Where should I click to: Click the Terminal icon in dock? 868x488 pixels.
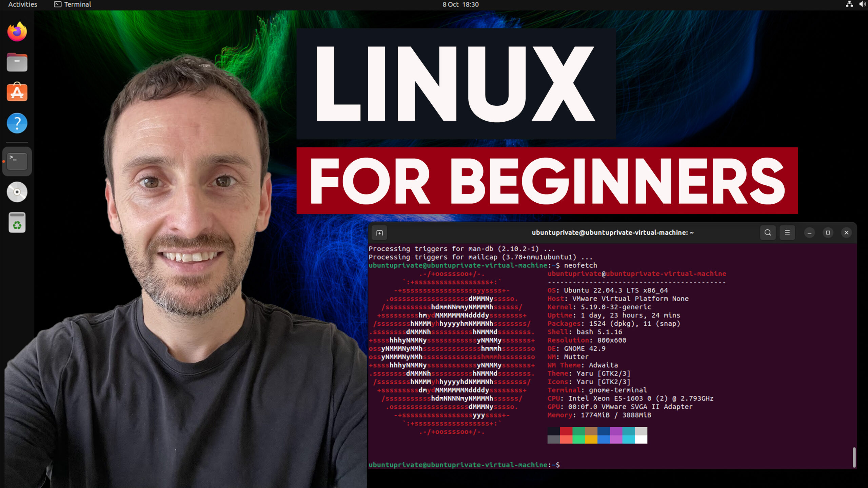click(17, 161)
